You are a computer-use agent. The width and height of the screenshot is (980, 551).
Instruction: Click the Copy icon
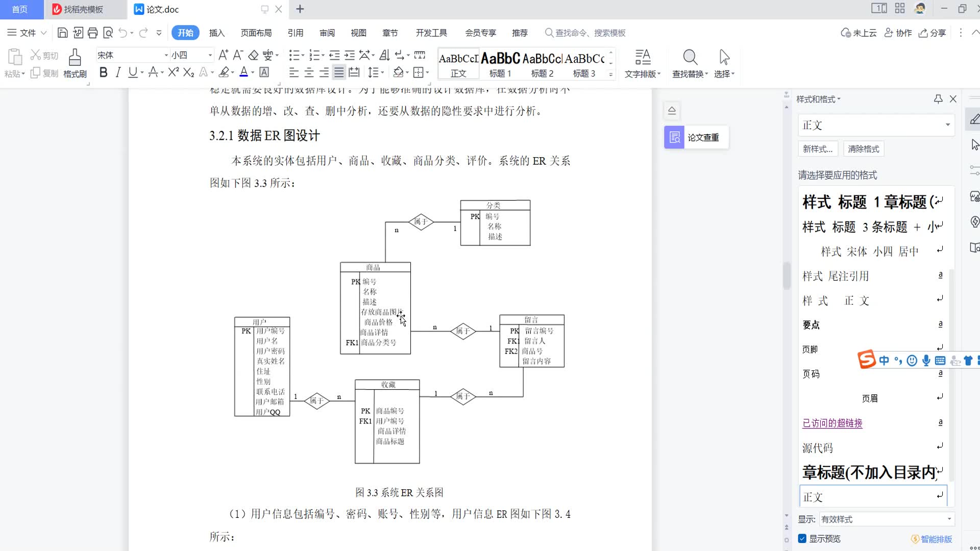[x=35, y=73]
